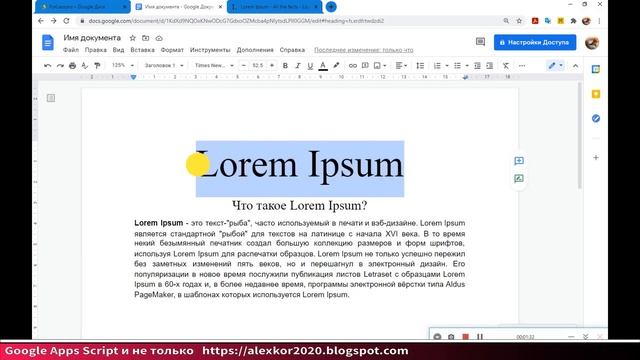Collapse the menus with the chevron
640x360 pixels.
pos(576,66)
